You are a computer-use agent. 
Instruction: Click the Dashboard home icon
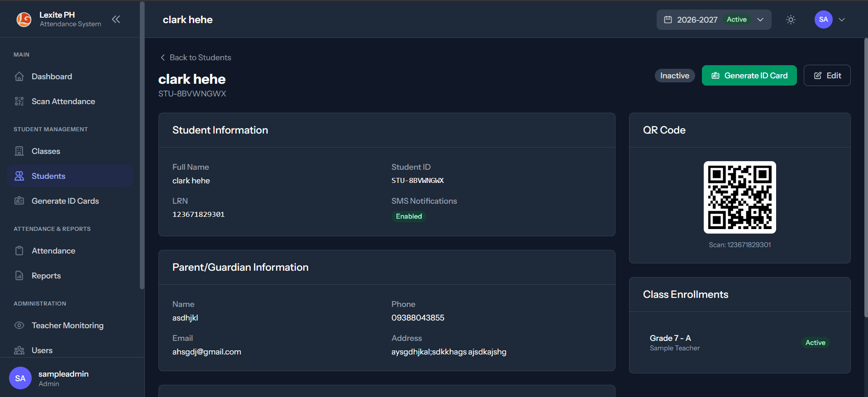click(x=19, y=77)
